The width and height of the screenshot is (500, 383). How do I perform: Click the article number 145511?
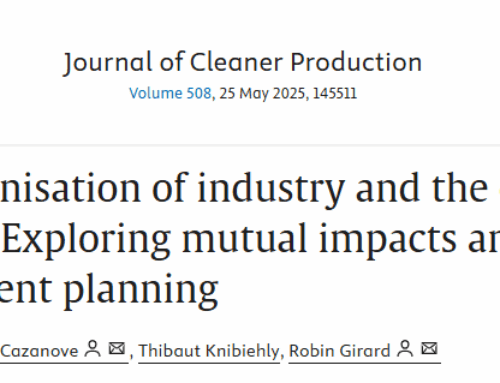[x=335, y=93]
